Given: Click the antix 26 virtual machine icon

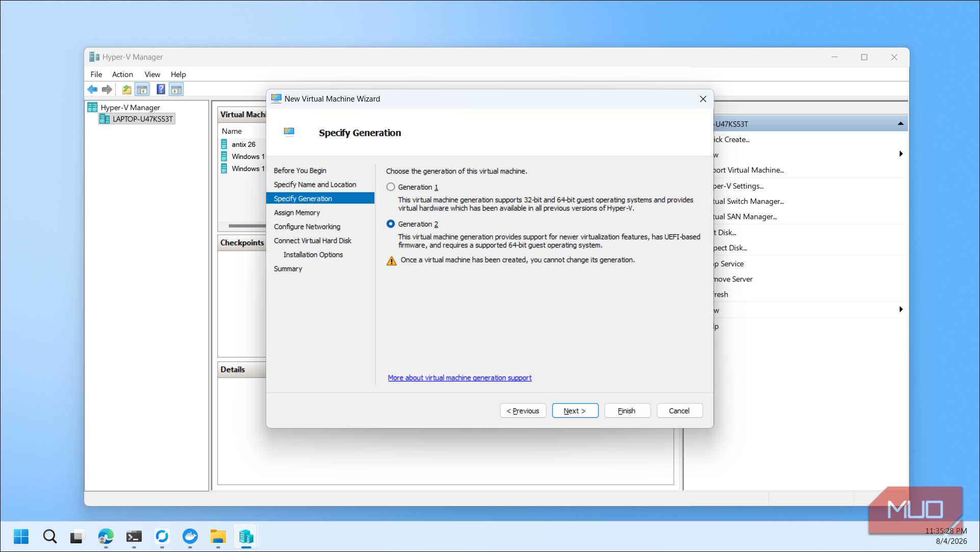Looking at the screenshot, I should tap(224, 144).
